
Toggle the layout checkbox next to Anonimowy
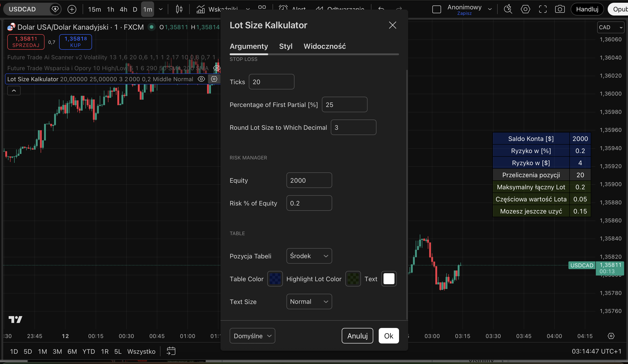436,9
